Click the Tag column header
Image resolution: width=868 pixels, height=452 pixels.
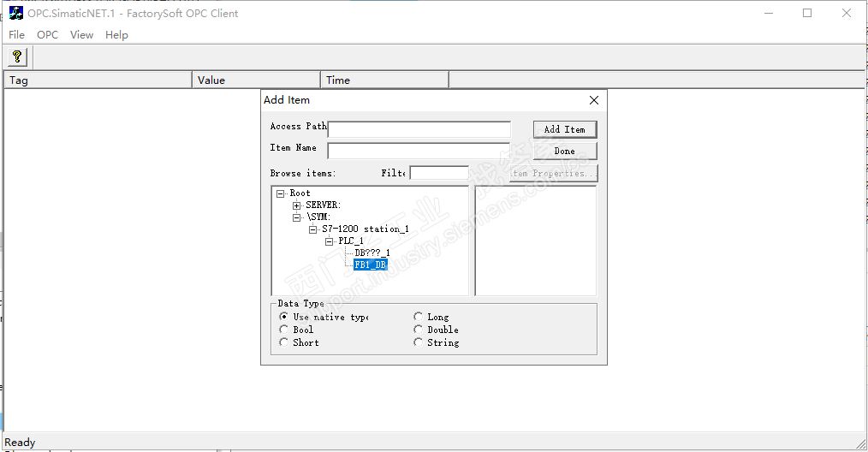(x=98, y=80)
